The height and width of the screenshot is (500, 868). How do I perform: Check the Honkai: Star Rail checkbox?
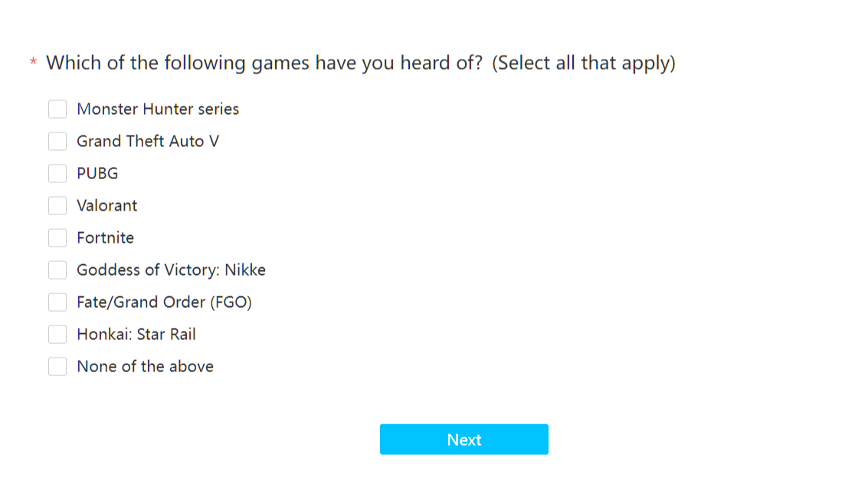(x=57, y=334)
